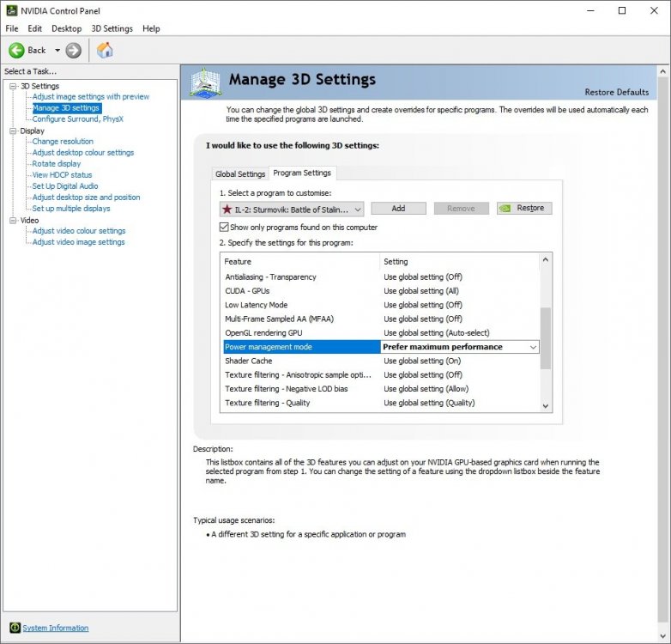Click the Restore button

pyautogui.click(x=524, y=208)
